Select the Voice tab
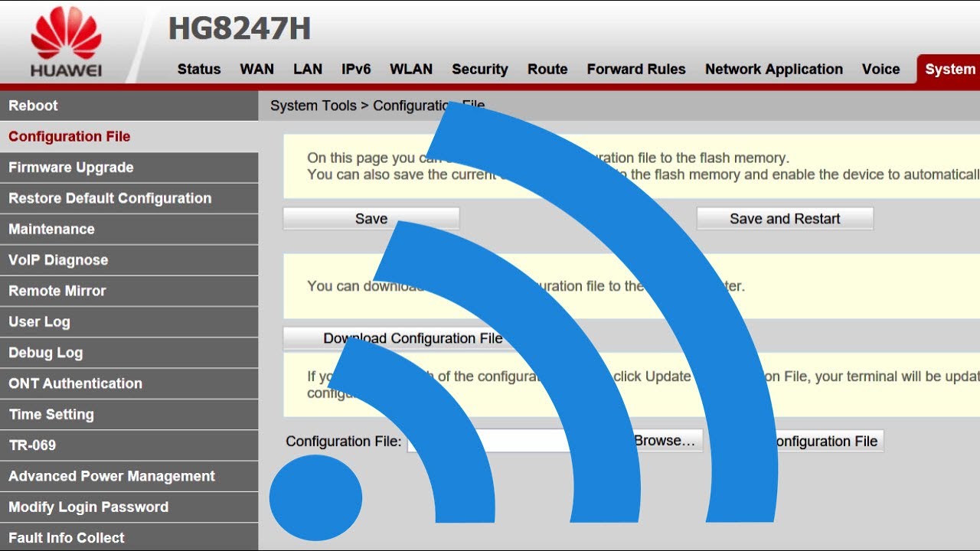Image resolution: width=980 pixels, height=551 pixels. (x=881, y=69)
